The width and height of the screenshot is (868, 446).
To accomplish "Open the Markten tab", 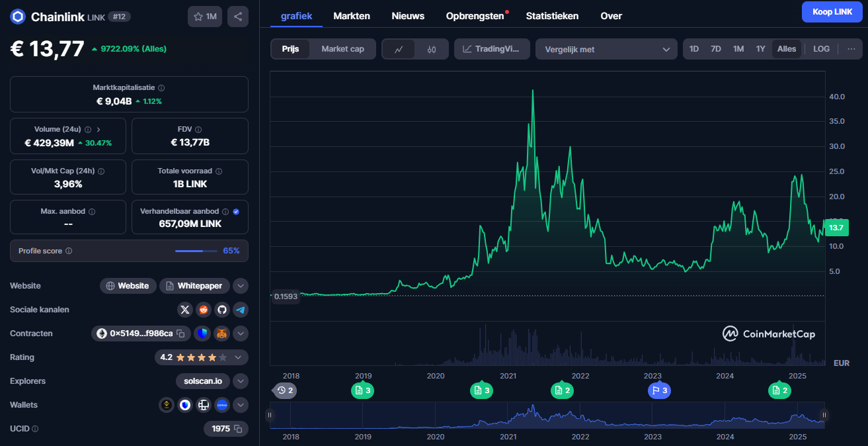I will (352, 16).
